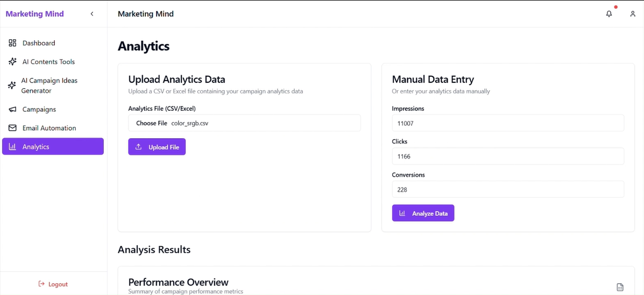Open the Email Automation menu item
644x295 pixels.
coord(49,128)
